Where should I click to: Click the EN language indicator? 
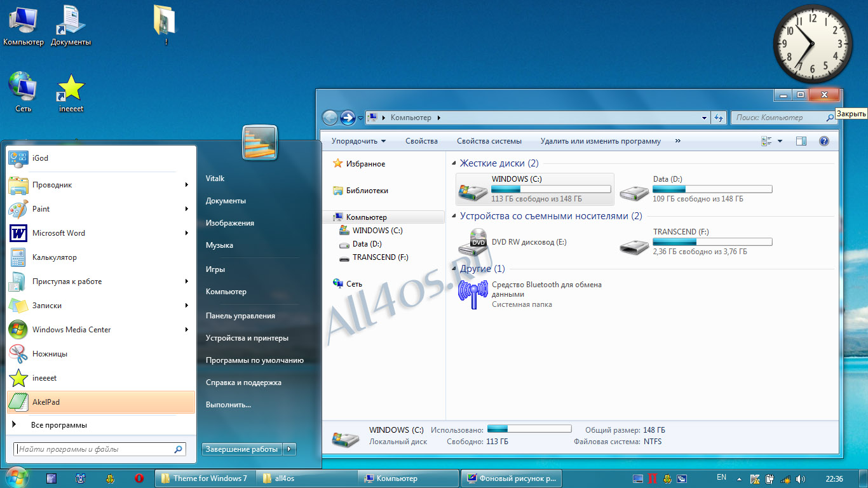(721, 477)
